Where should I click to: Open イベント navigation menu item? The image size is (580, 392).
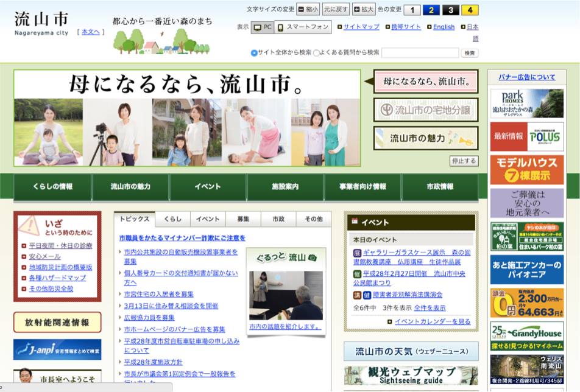click(x=208, y=187)
